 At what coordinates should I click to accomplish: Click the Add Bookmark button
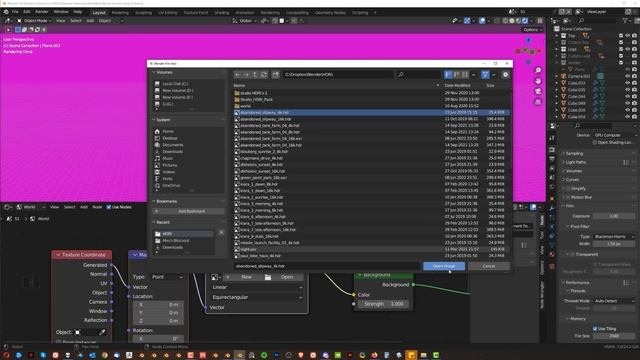(189, 211)
